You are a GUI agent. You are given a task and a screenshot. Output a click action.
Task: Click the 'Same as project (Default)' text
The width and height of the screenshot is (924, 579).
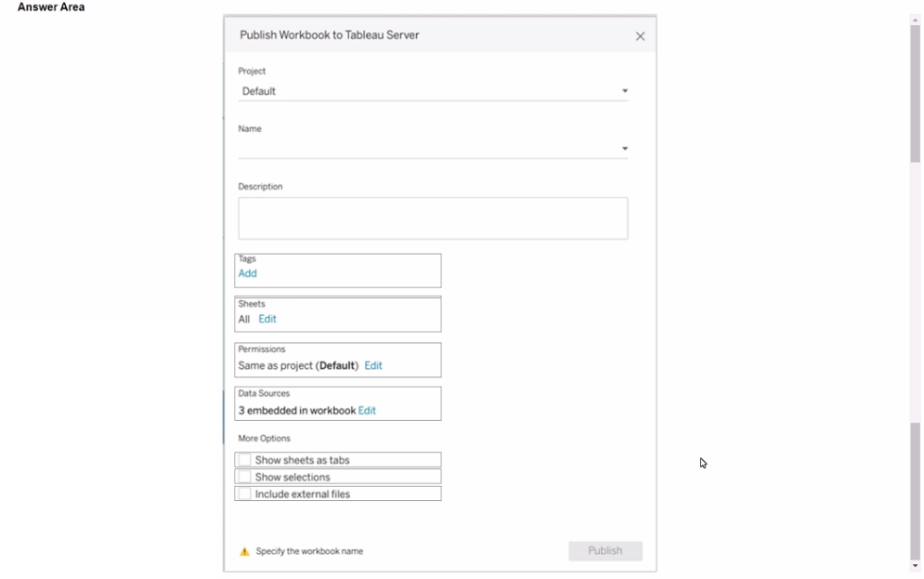298,365
